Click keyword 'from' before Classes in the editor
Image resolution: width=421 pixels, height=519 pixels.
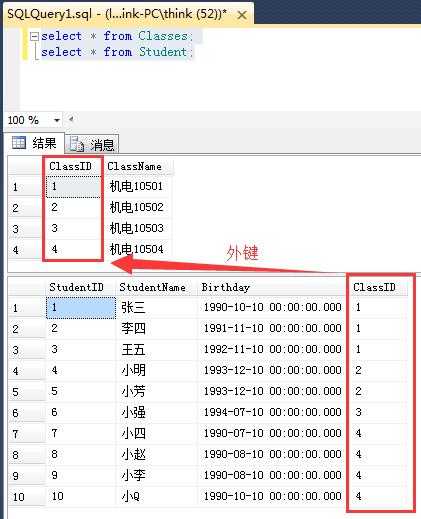click(118, 36)
